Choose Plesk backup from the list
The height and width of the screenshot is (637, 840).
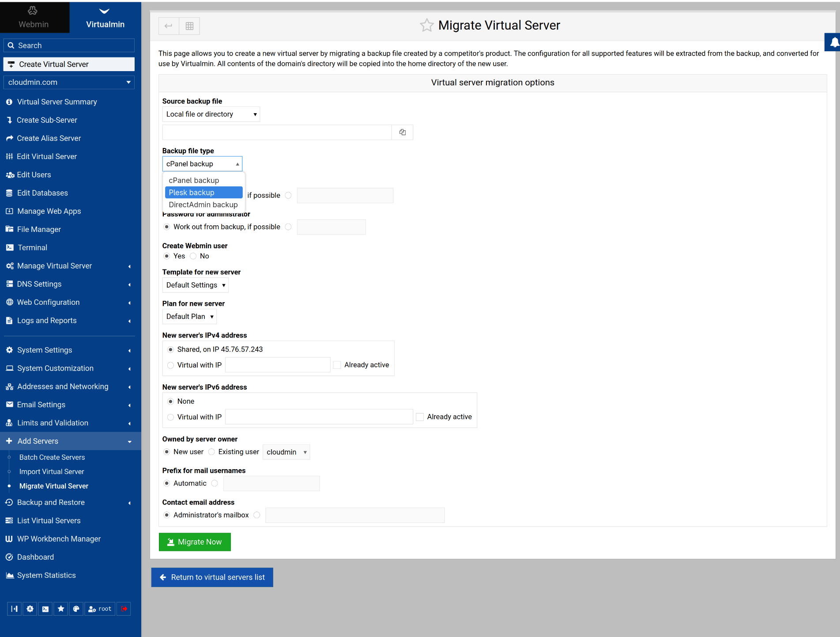point(203,193)
